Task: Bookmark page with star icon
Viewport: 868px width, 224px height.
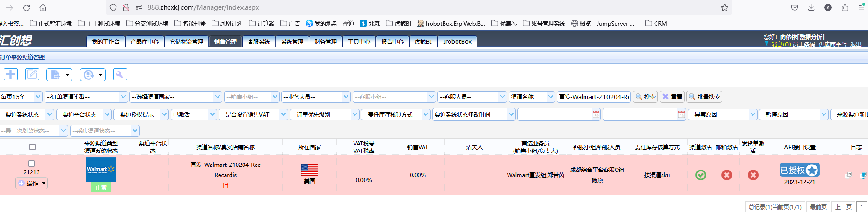Action: point(725,7)
